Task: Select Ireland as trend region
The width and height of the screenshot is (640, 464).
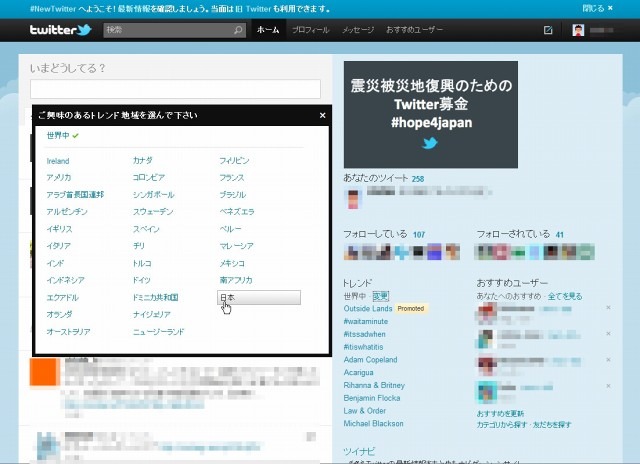Action: point(58,161)
